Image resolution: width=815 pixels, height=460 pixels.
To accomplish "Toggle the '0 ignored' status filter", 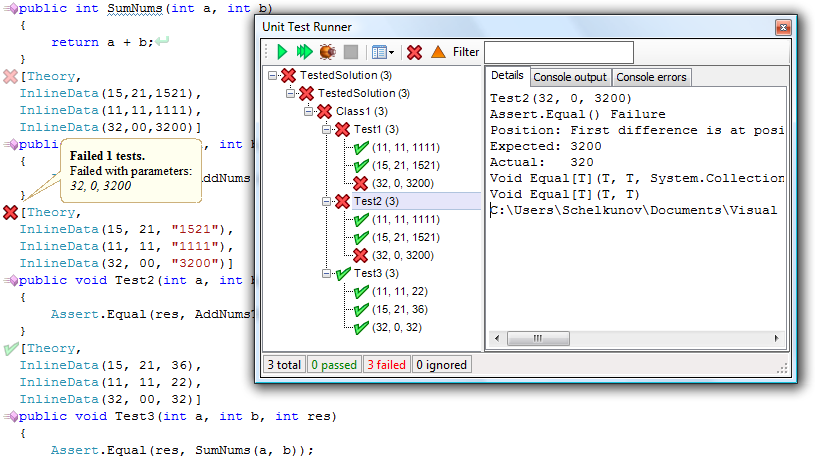I will point(441,365).
